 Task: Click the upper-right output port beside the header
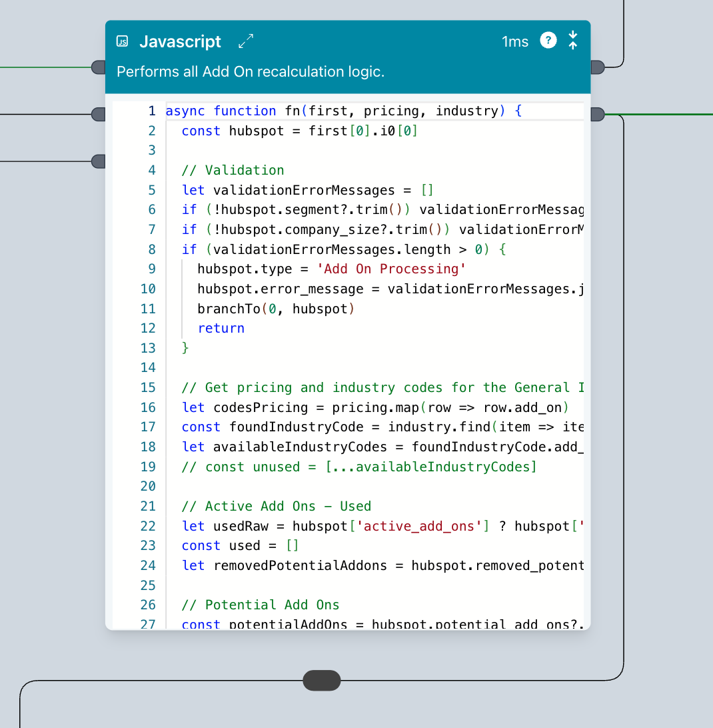[597, 67]
